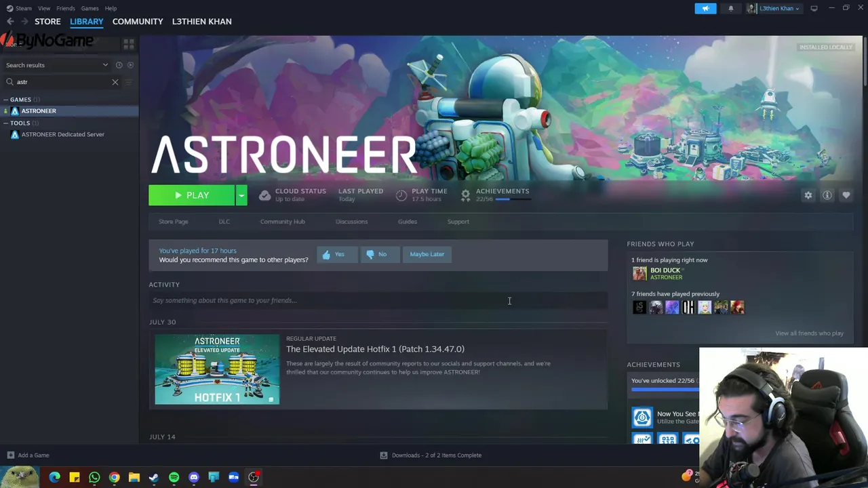Open the Steam announcements megaphone button
The image size is (868, 488).
click(x=705, y=8)
